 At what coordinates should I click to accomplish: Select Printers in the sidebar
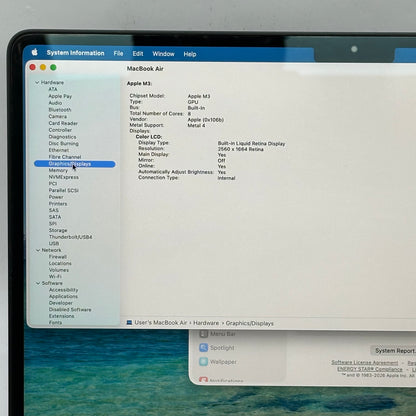pos(58,204)
